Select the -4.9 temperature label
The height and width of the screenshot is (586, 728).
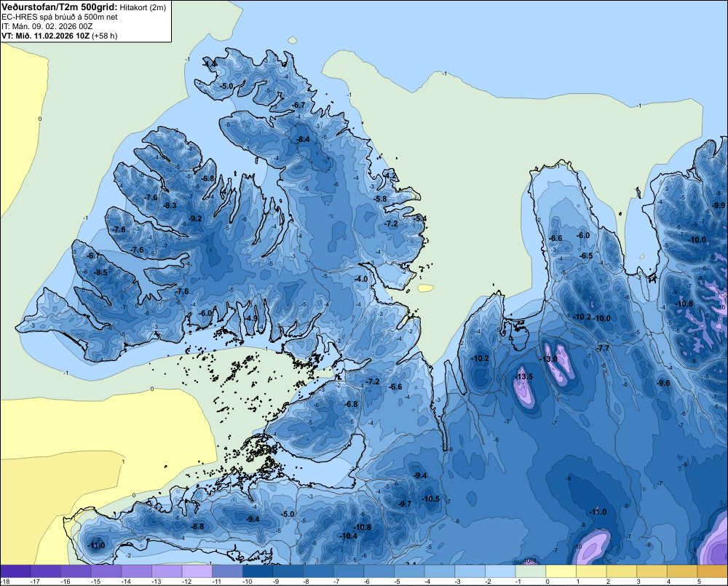click(x=252, y=318)
